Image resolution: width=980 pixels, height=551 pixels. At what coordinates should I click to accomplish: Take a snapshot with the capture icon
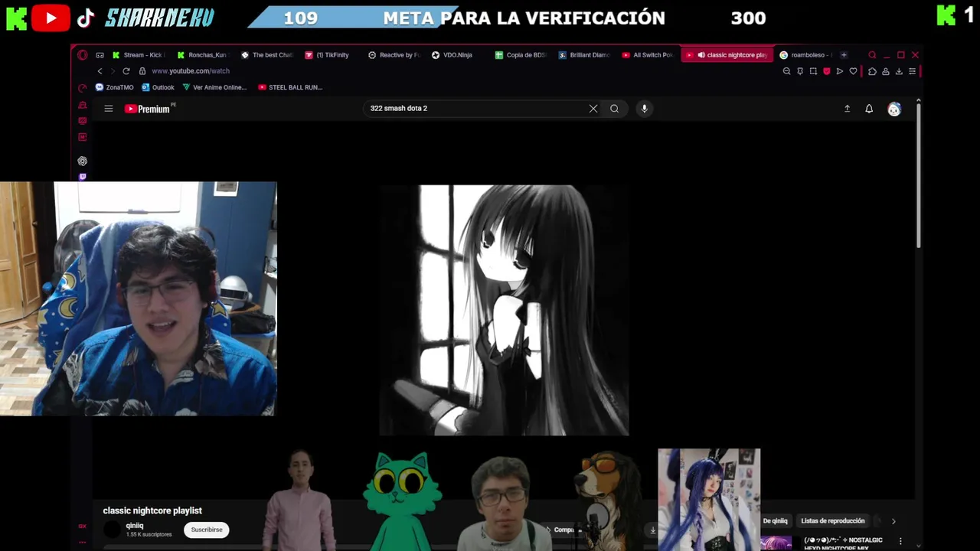click(x=813, y=71)
